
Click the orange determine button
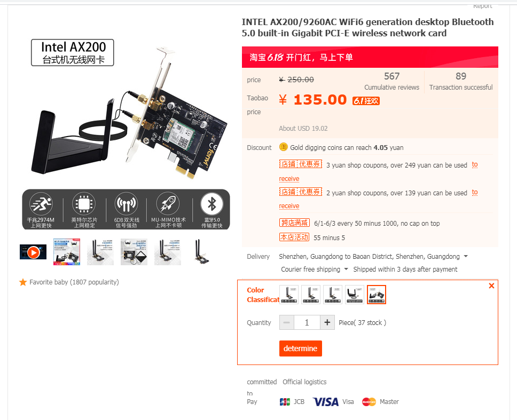coord(300,348)
